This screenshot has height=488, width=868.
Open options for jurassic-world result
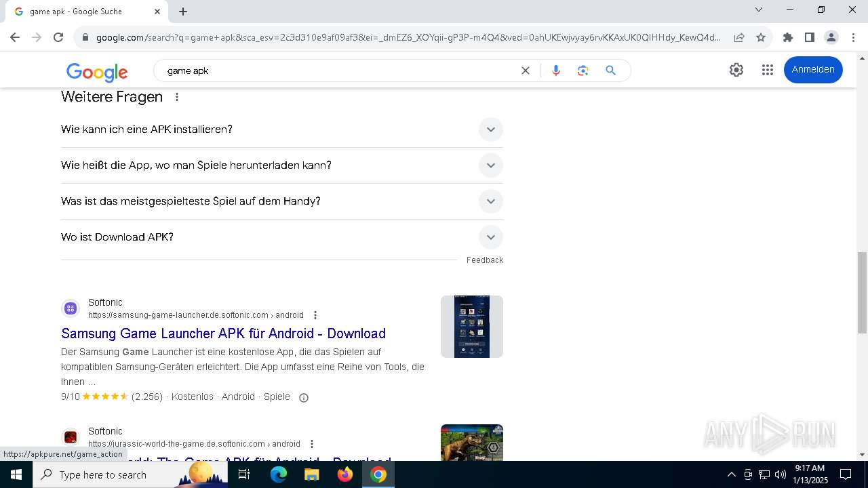pos(312,444)
